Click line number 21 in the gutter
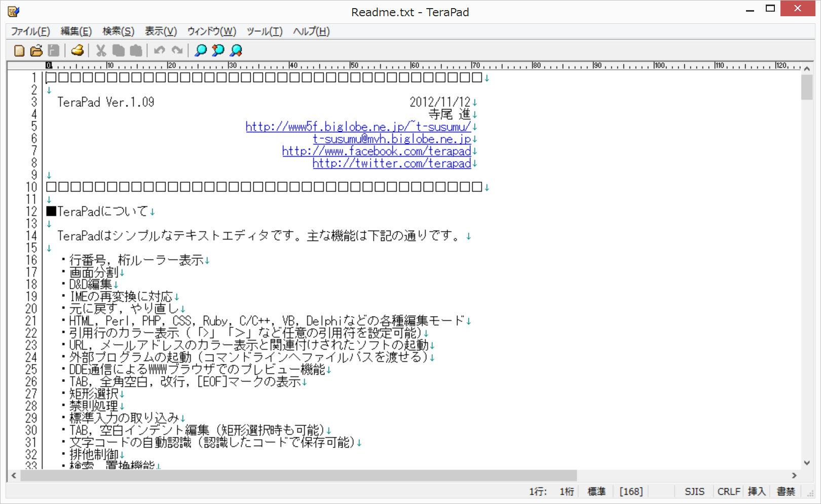Viewport: 821px width, 504px height. tap(31, 321)
